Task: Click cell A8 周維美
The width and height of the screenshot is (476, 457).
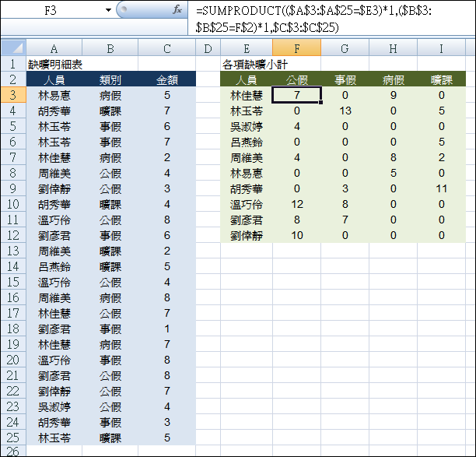Action: coord(54,173)
